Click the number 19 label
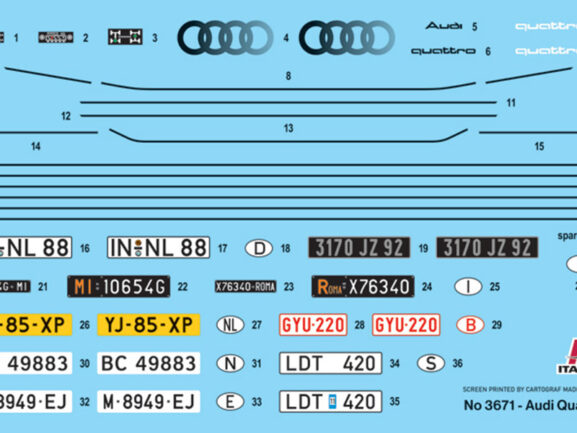This screenshot has height=433, width=577. point(424,248)
